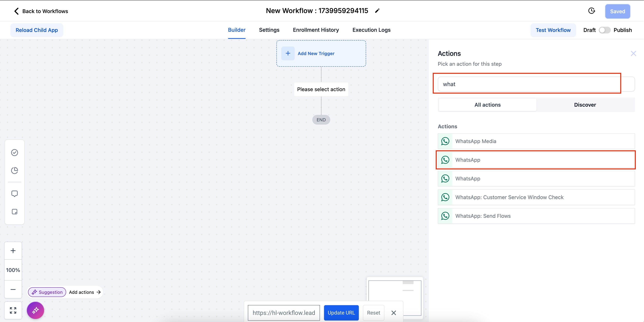Click the back arrow to Workflows
This screenshot has height=322, width=644.
tap(16, 11)
